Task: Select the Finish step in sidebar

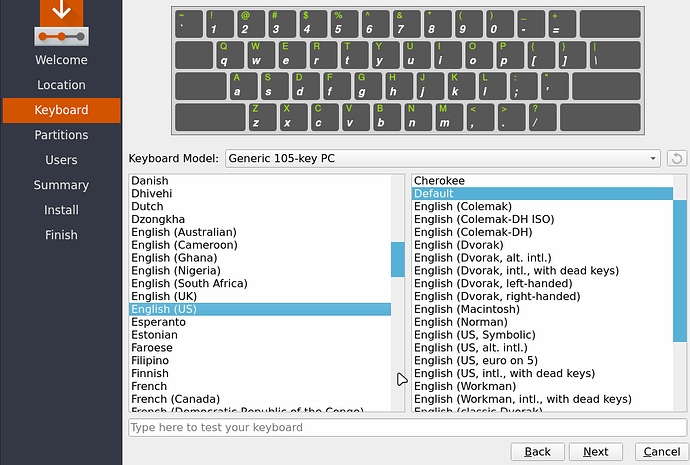Action: pyautogui.click(x=61, y=235)
